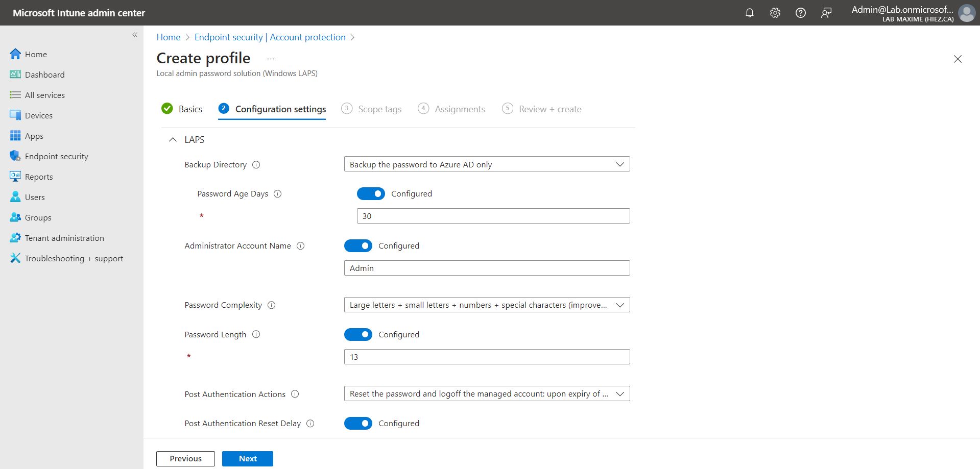Open Tenant administration in sidebar
This screenshot has height=469, width=980.
[64, 238]
